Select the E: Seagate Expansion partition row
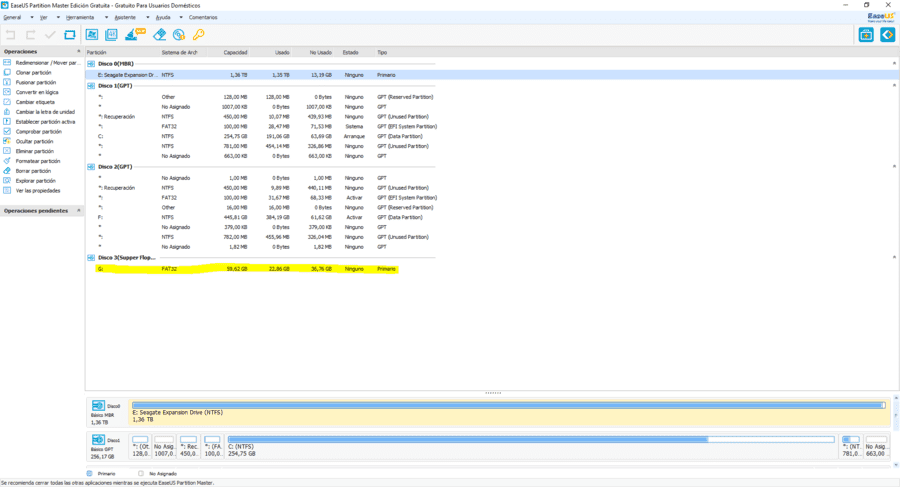The image size is (900, 487). (491, 75)
